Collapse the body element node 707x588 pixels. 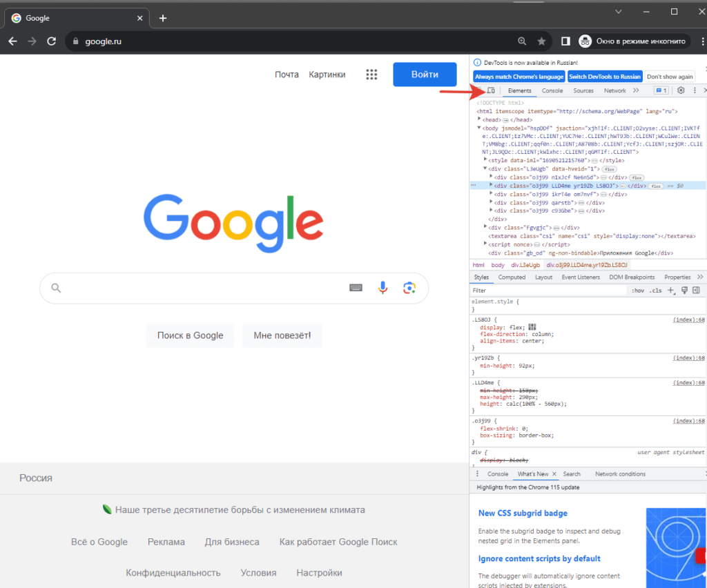tap(479, 128)
